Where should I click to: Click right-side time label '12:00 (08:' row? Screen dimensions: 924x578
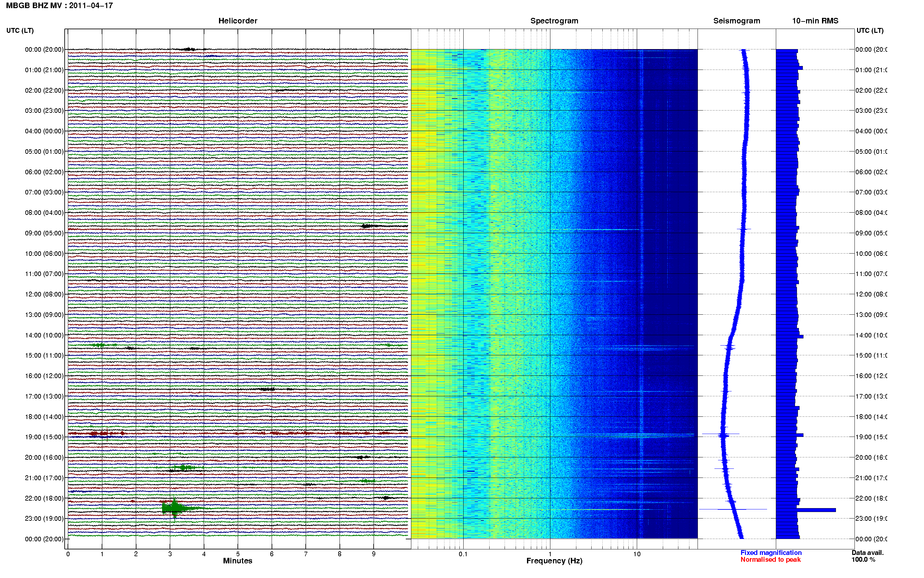(871, 294)
